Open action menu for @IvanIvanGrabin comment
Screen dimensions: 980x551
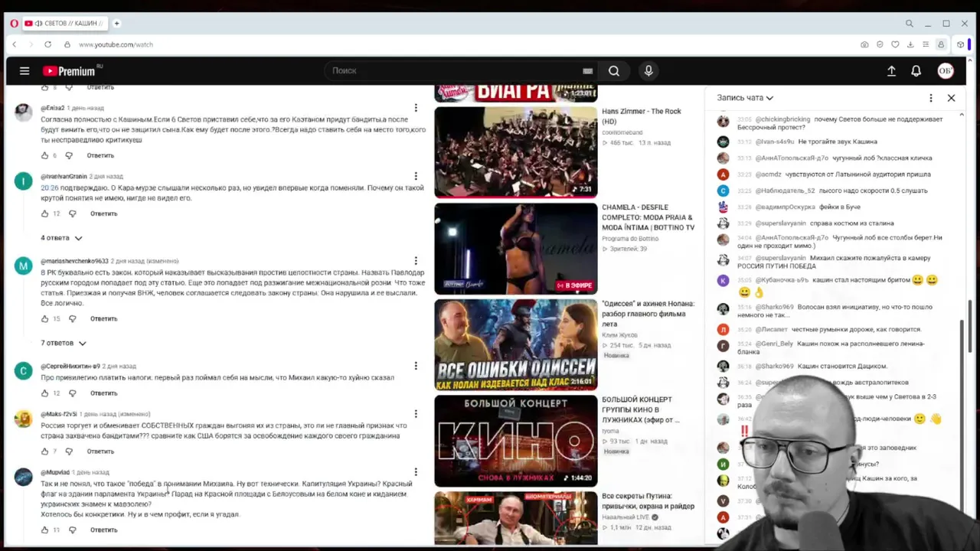coord(416,176)
